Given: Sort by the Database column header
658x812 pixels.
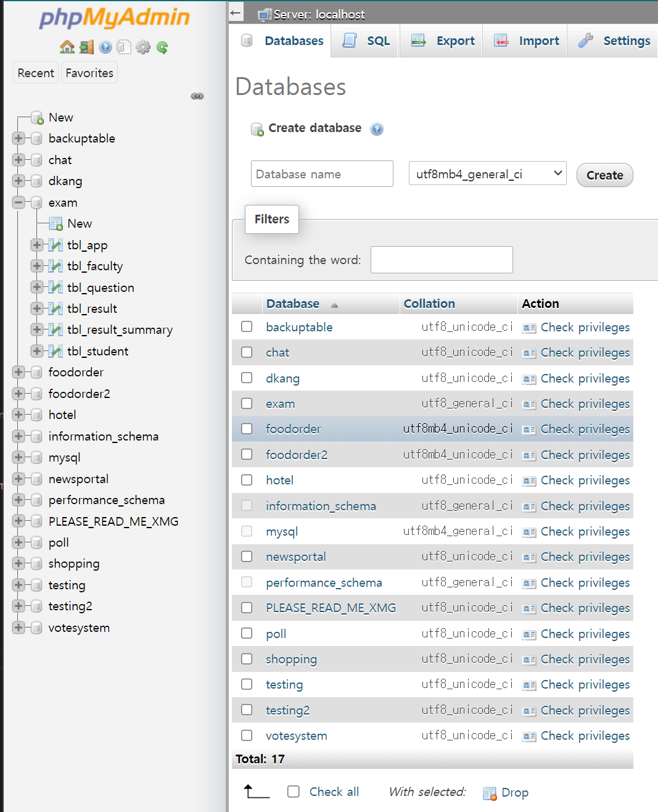Looking at the screenshot, I should [x=293, y=304].
